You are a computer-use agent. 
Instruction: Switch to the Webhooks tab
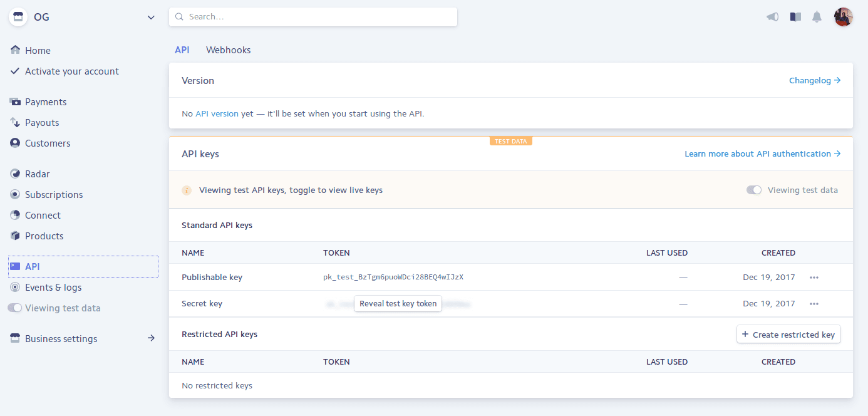[228, 49]
